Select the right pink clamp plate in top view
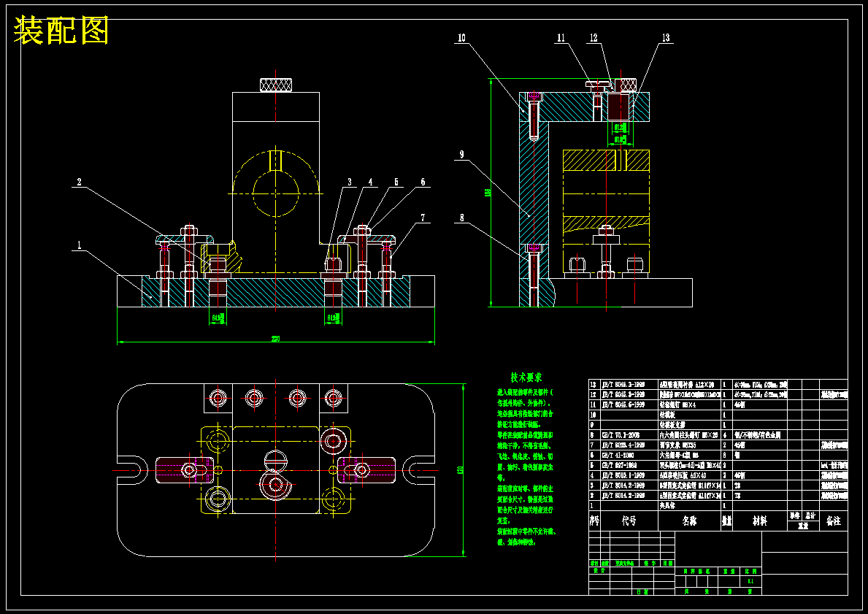 pos(366,470)
